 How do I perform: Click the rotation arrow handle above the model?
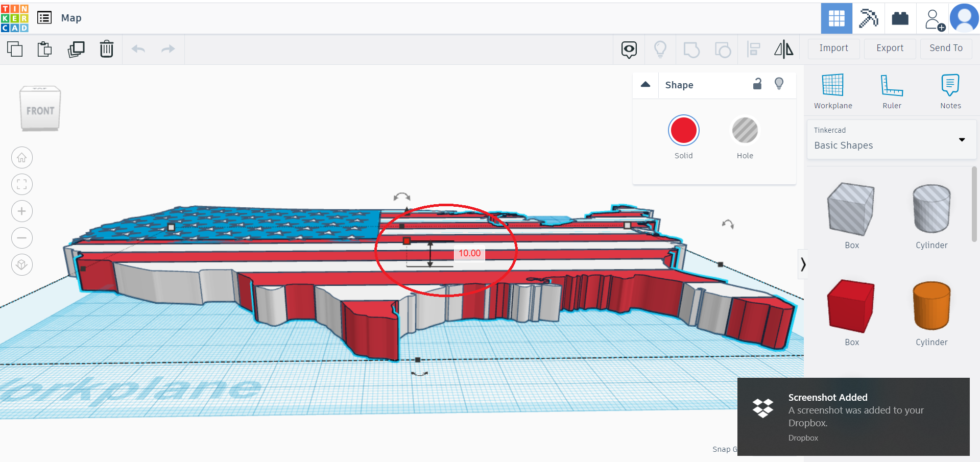point(402,197)
